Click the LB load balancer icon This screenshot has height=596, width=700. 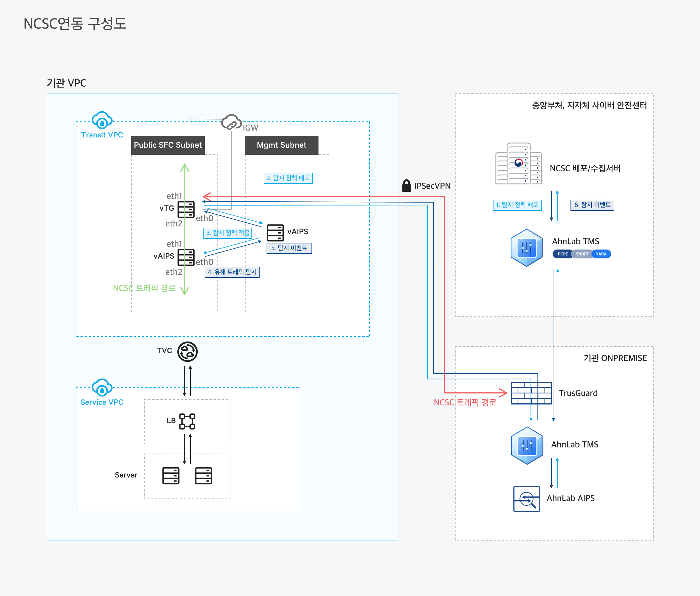click(187, 421)
